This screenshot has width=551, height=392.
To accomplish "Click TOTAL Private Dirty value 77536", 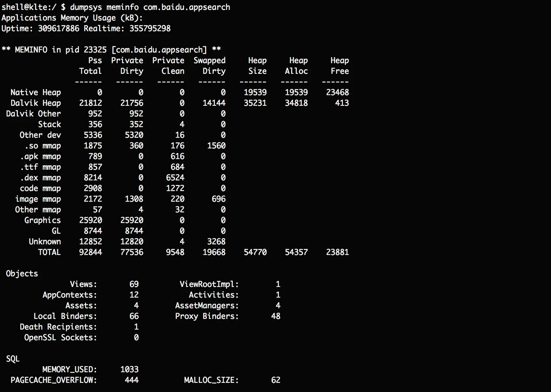I will coord(132,252).
